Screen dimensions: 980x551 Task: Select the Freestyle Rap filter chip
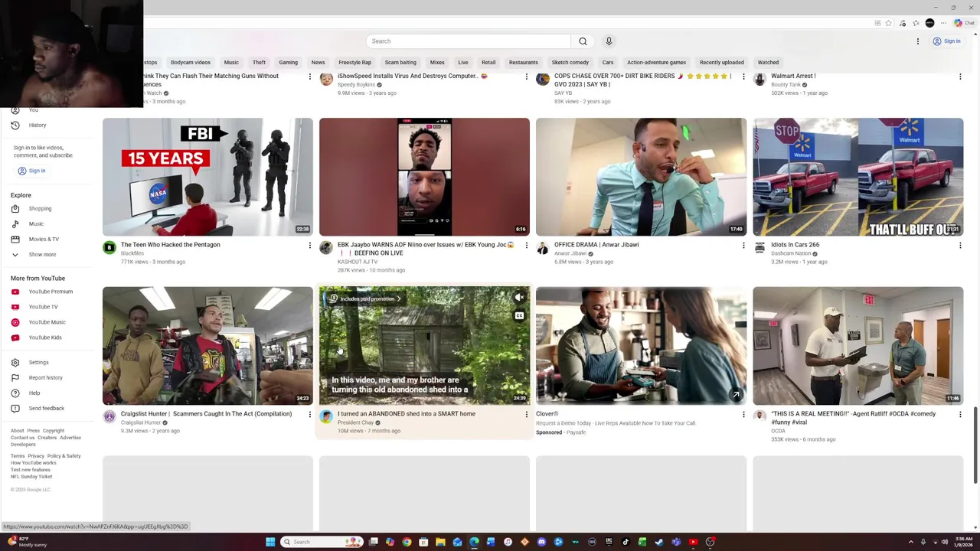[354, 63]
